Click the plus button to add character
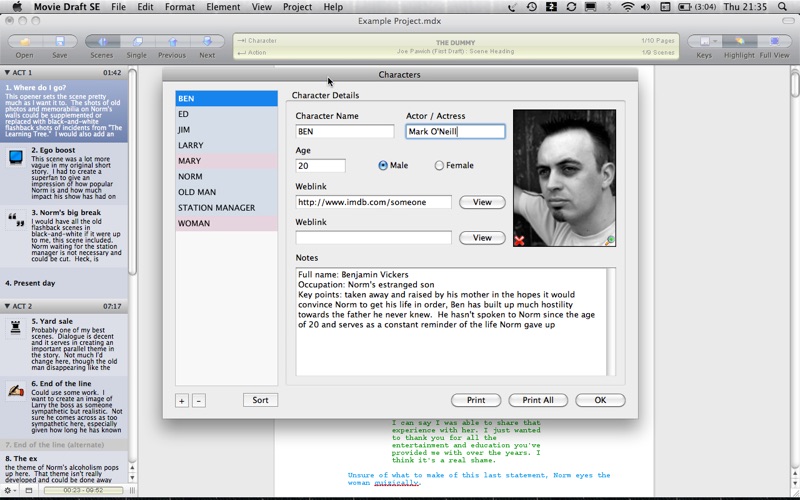Viewport: 800px width, 500px height. pos(182,400)
